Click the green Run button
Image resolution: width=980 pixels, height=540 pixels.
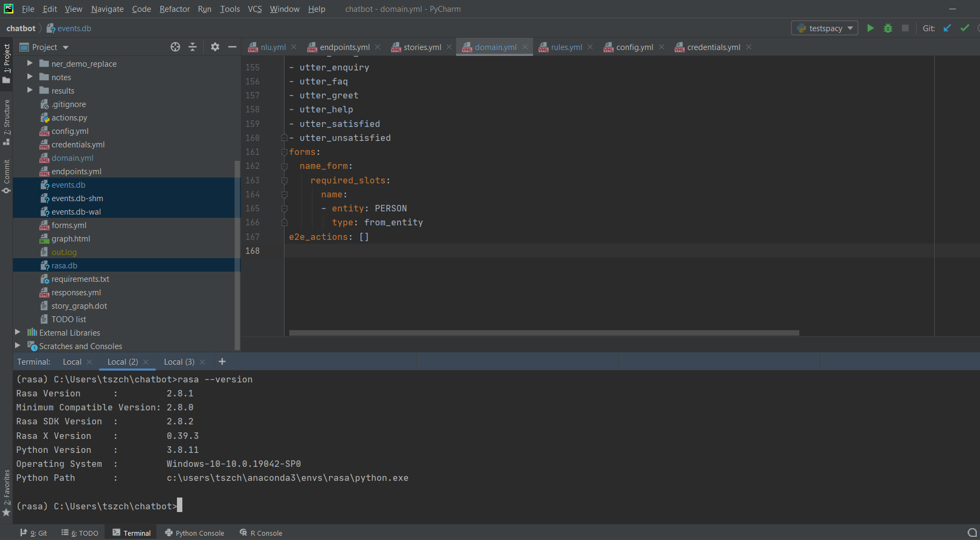(x=870, y=28)
